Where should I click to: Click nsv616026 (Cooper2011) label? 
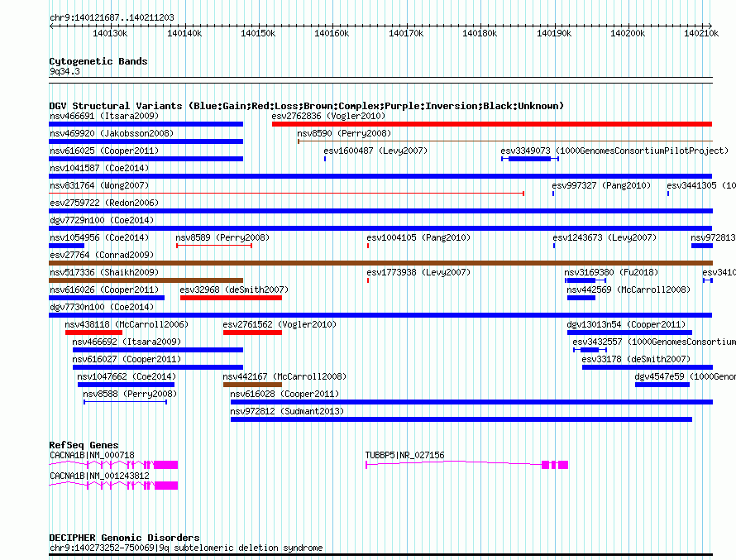pyautogui.click(x=104, y=290)
